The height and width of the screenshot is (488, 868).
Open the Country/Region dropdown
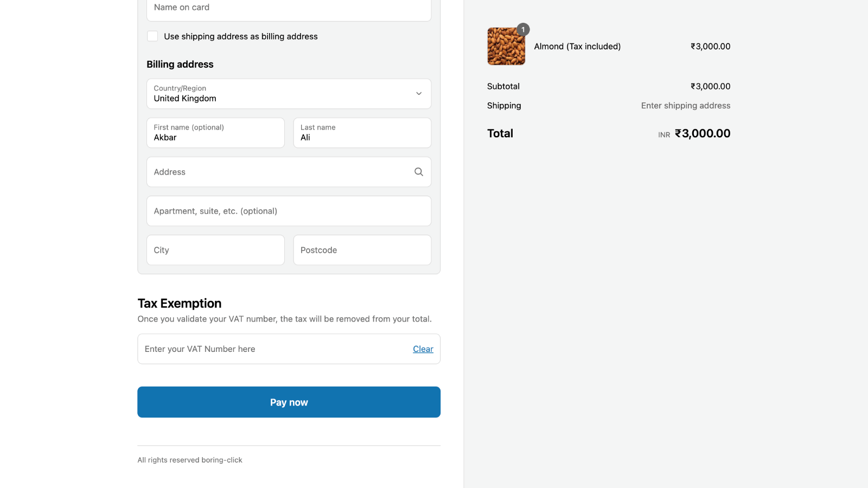pos(289,94)
